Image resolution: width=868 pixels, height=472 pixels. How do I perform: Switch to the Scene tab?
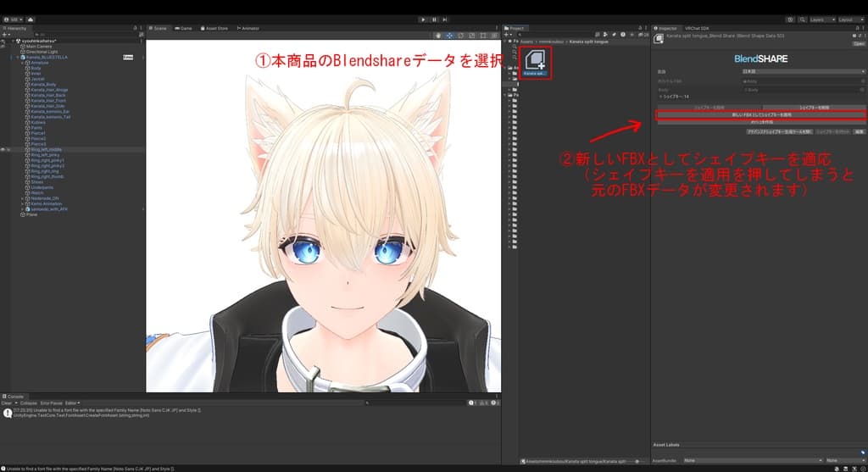pos(158,28)
